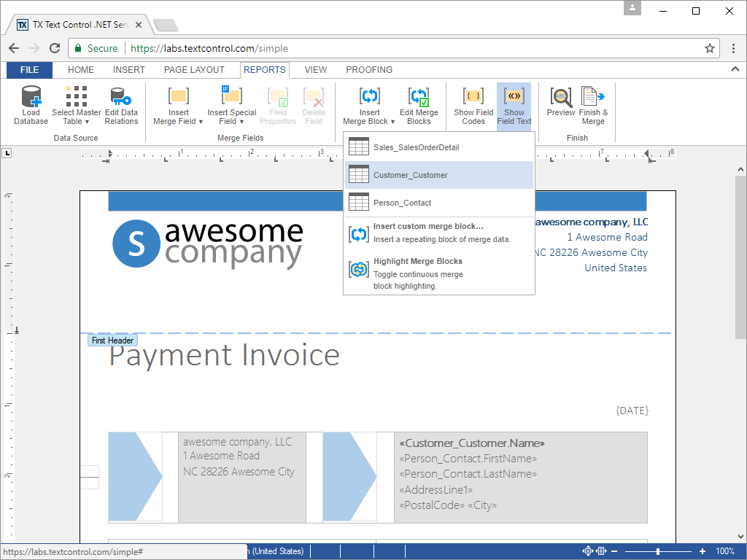Switch to the HOME tab

(x=80, y=70)
